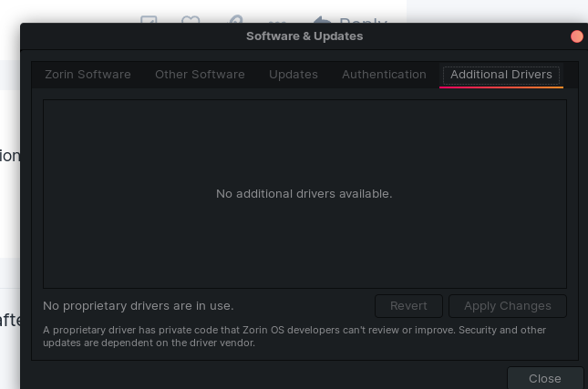Click the red window close button

coord(577,36)
